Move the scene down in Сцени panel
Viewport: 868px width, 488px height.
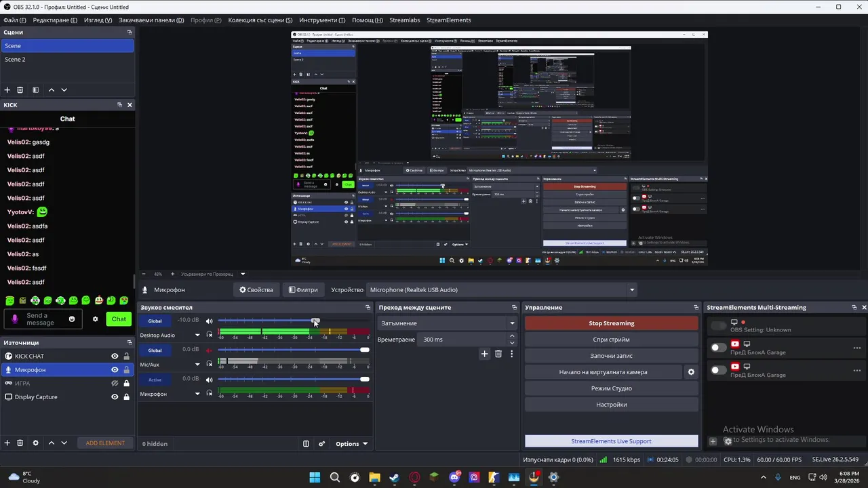click(64, 90)
